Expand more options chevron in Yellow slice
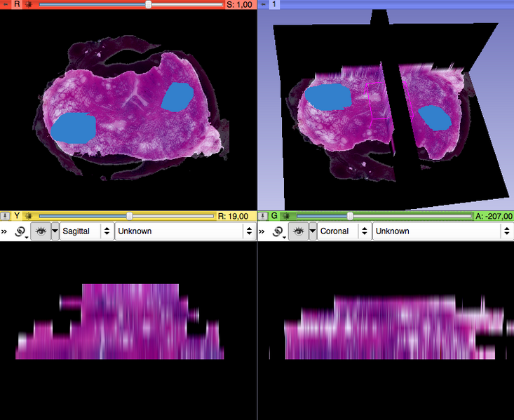514x420 pixels. pyautogui.click(x=5, y=231)
